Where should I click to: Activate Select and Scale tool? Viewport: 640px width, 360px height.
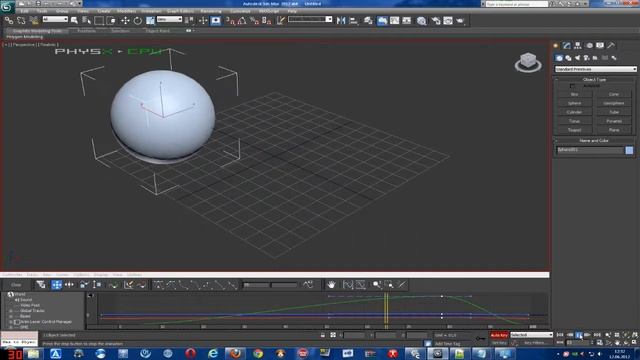[150, 20]
